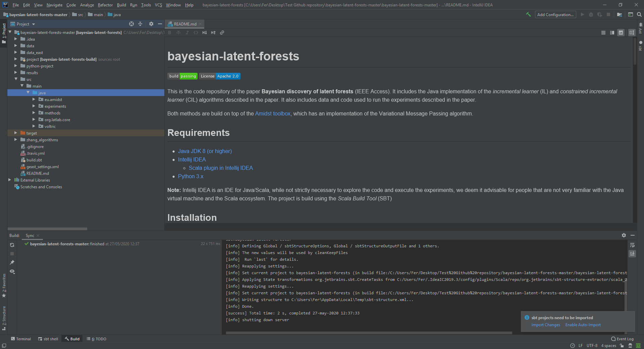Toggle build view eye filter
Screen dimensions: 644x349
[12, 271]
